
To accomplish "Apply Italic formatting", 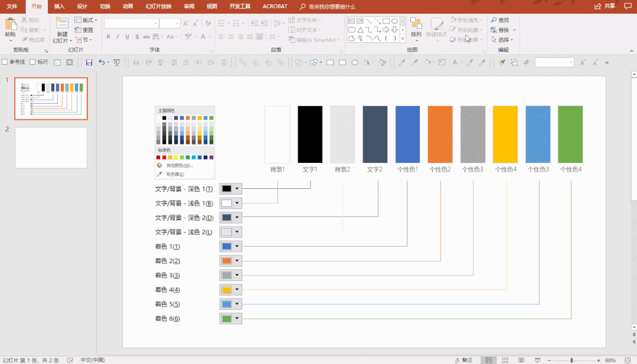I will pyautogui.click(x=117, y=37).
